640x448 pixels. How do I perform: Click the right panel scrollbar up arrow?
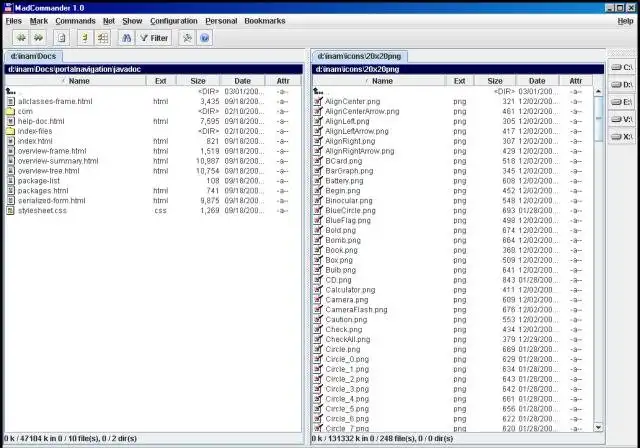point(598,91)
